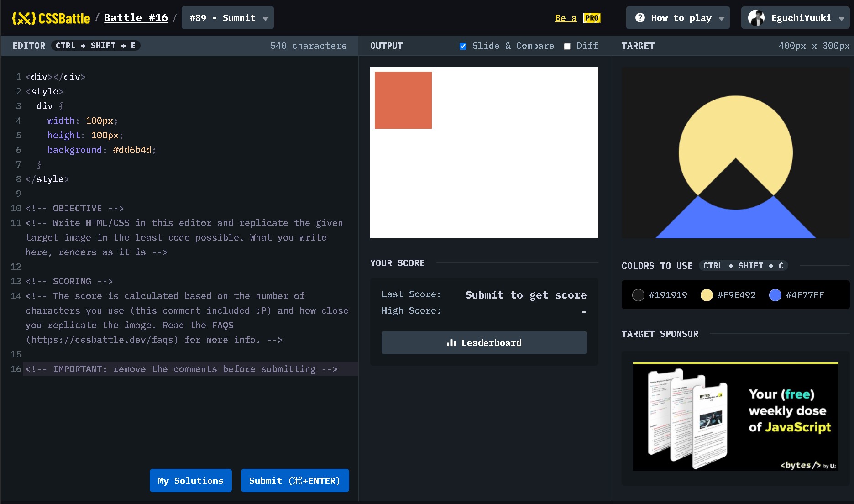Click the Be a PRO link
This screenshot has height=504, width=854.
tap(566, 19)
